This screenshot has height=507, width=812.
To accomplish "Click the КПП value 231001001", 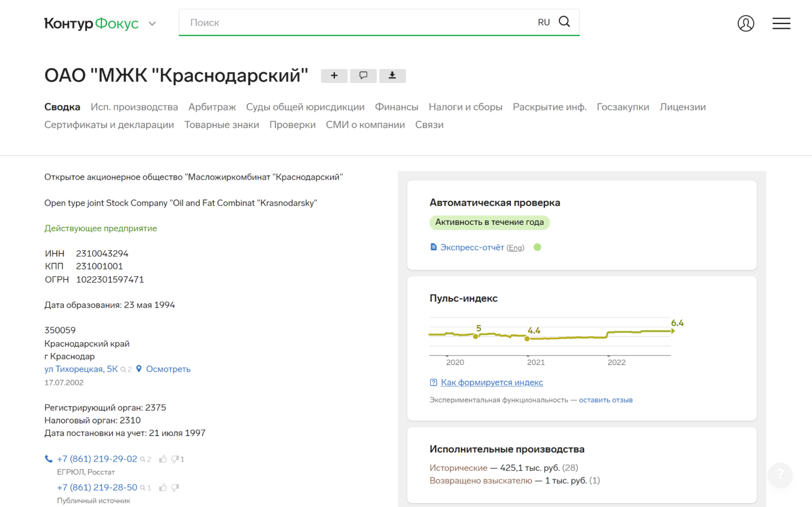I will (x=100, y=266).
